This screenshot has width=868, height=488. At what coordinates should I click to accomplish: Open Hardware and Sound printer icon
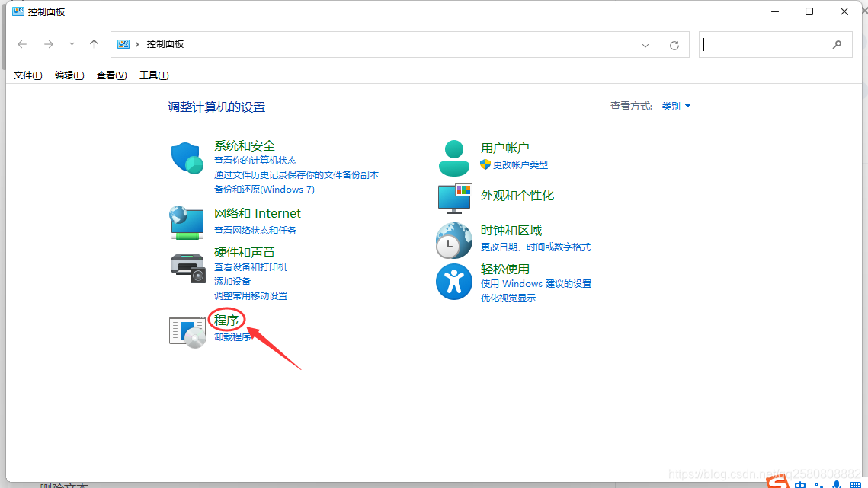click(x=187, y=268)
